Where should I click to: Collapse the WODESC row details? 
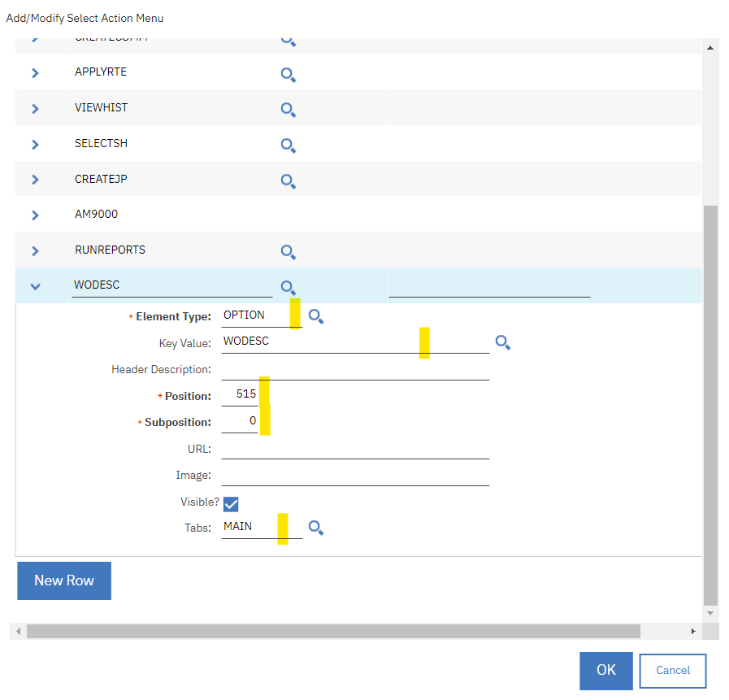[x=33, y=286]
